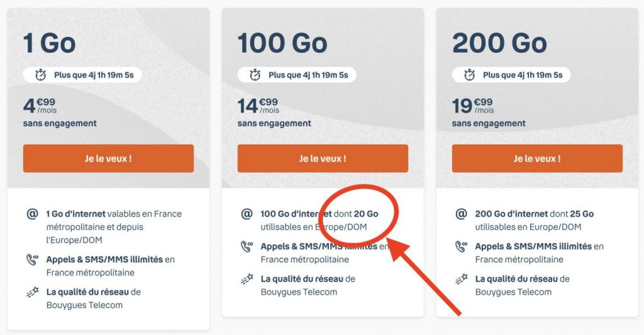This screenshot has width=644, height=335.
Task: Click the phone calls icon in the 200 Go card
Action: (x=462, y=247)
